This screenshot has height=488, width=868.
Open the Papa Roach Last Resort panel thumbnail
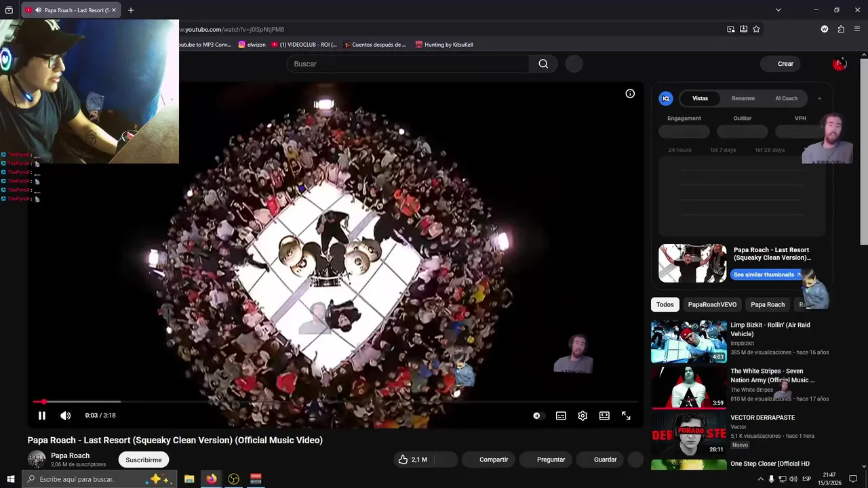(x=692, y=263)
